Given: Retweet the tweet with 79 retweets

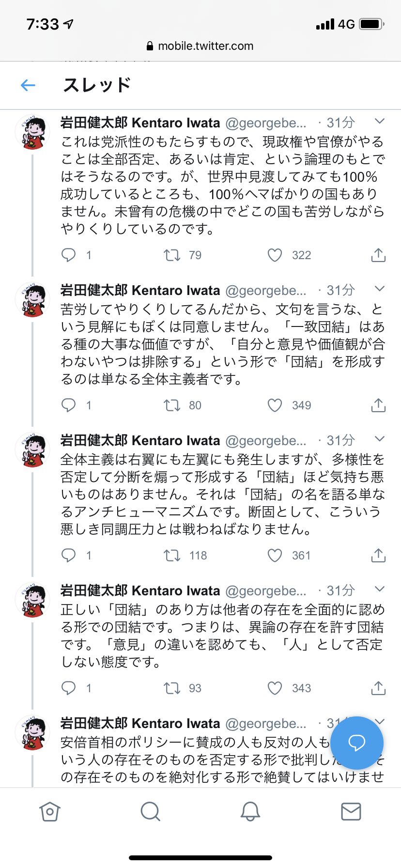Looking at the screenshot, I should (172, 255).
